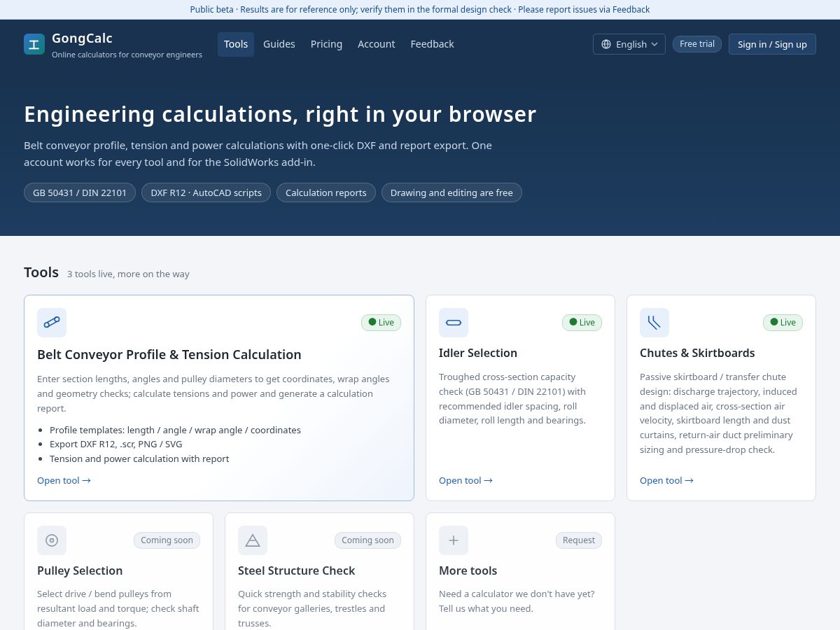Screen dimensions: 840x630
Task: Go to the Guides menu item
Action: pos(279,44)
